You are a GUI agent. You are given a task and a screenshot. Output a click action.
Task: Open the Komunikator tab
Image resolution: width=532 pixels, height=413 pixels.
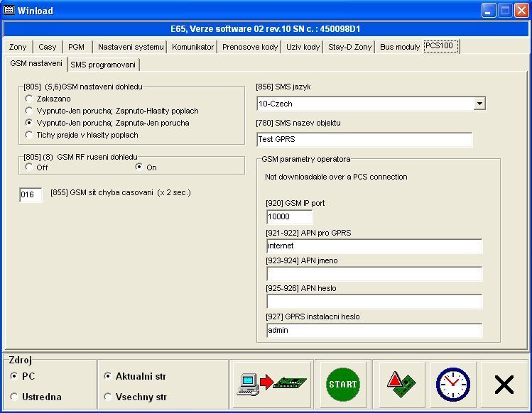(x=192, y=48)
